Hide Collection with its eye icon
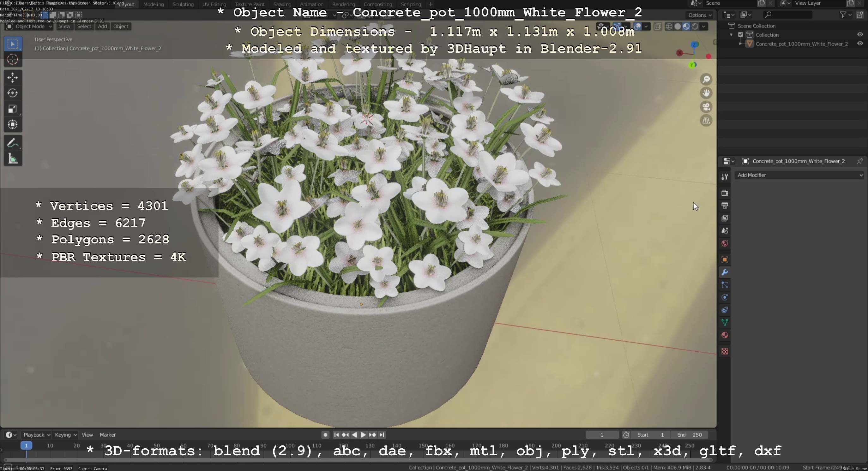868x471 pixels. coord(860,35)
